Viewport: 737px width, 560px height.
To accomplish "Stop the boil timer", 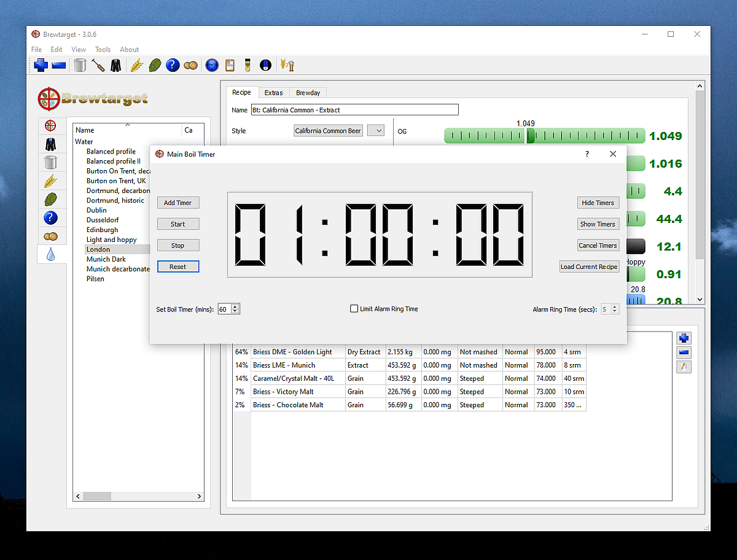I will pyautogui.click(x=178, y=246).
